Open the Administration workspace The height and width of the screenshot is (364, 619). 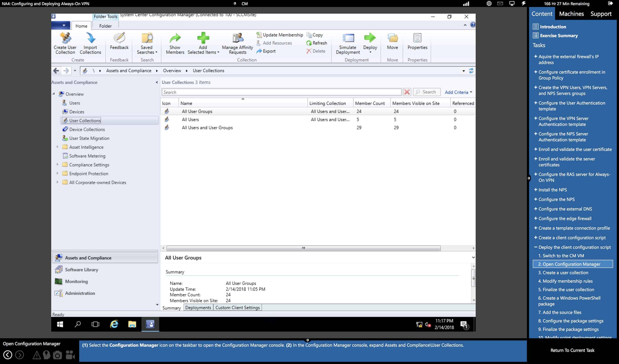[105, 293]
